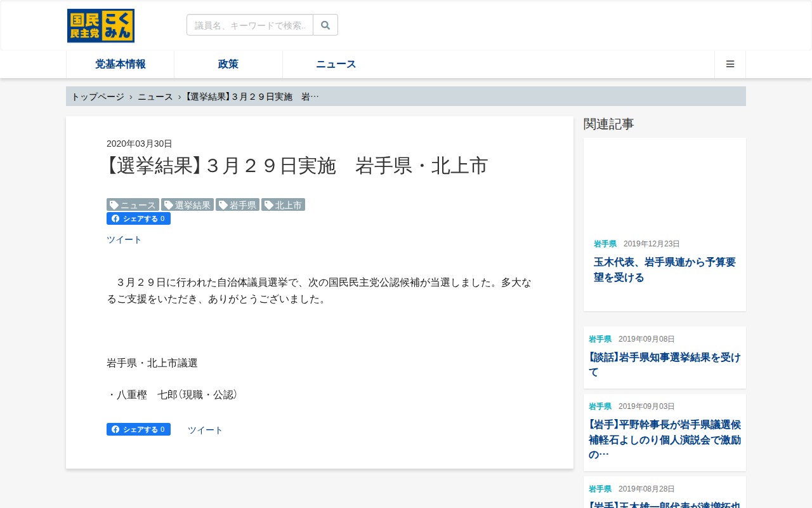The height and width of the screenshot is (508, 812).
Task: Click the bottom Facebook シェアする button
Action: (x=138, y=429)
